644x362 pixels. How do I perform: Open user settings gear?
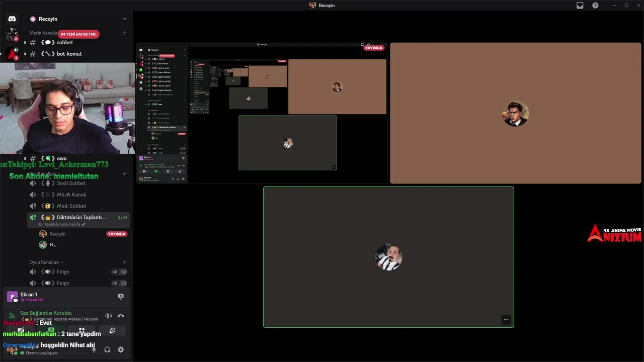[121, 349]
